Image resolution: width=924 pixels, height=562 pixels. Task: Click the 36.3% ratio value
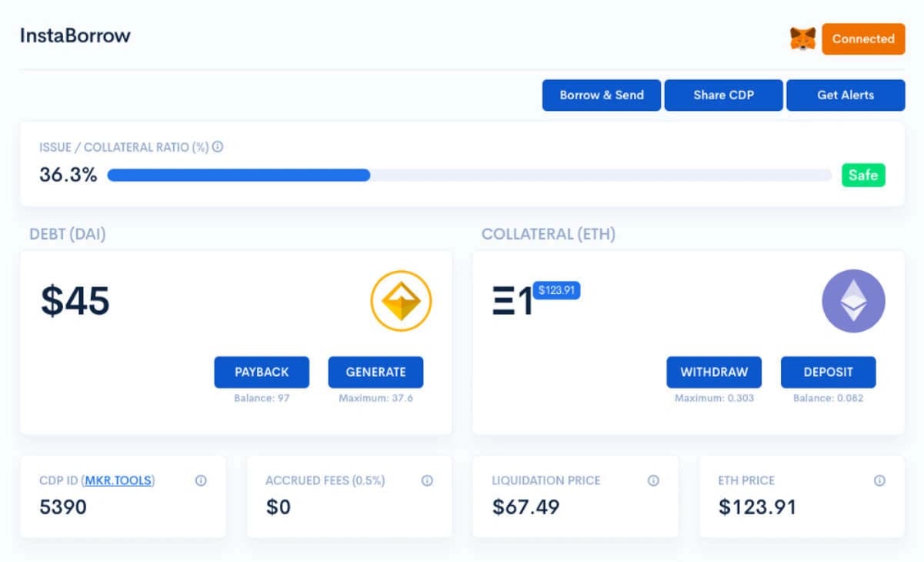(x=68, y=176)
